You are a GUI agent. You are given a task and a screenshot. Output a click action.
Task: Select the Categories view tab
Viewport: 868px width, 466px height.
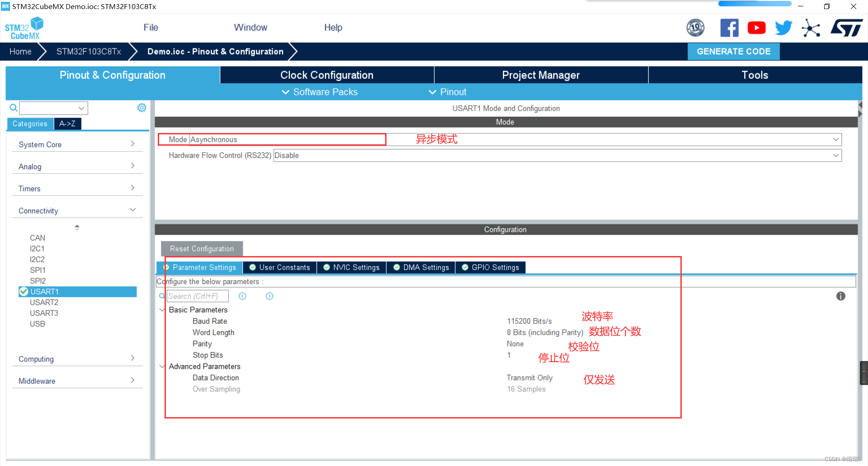[30, 124]
